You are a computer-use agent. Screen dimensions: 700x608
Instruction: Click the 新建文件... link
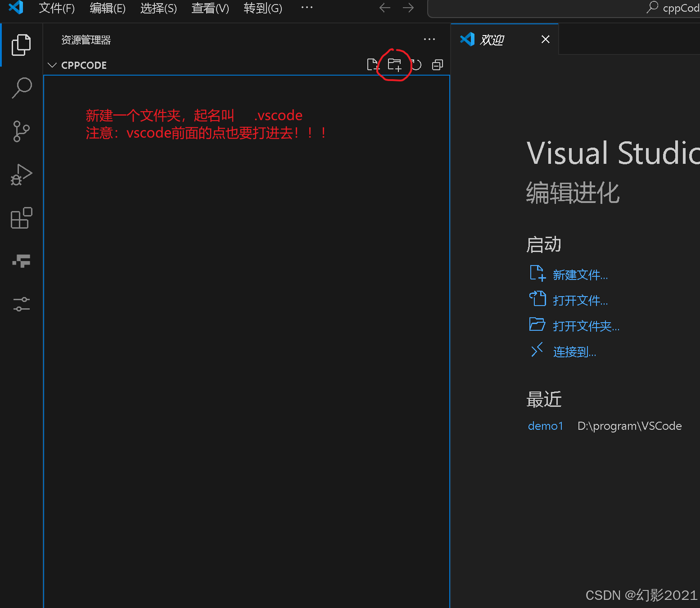(x=580, y=275)
